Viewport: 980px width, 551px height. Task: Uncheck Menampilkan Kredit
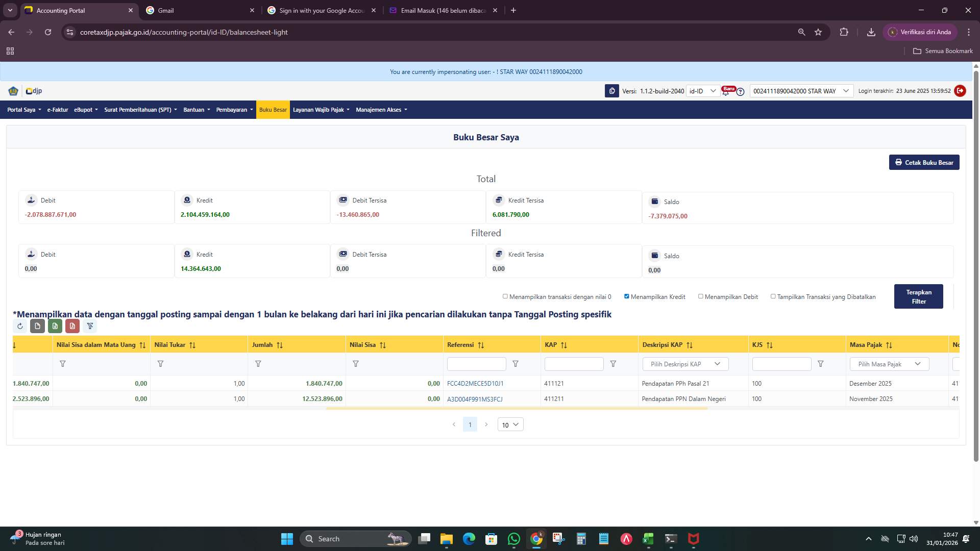pyautogui.click(x=626, y=296)
